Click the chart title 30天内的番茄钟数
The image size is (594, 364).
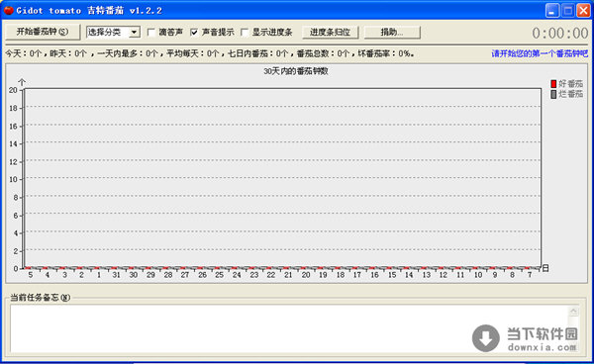click(296, 71)
